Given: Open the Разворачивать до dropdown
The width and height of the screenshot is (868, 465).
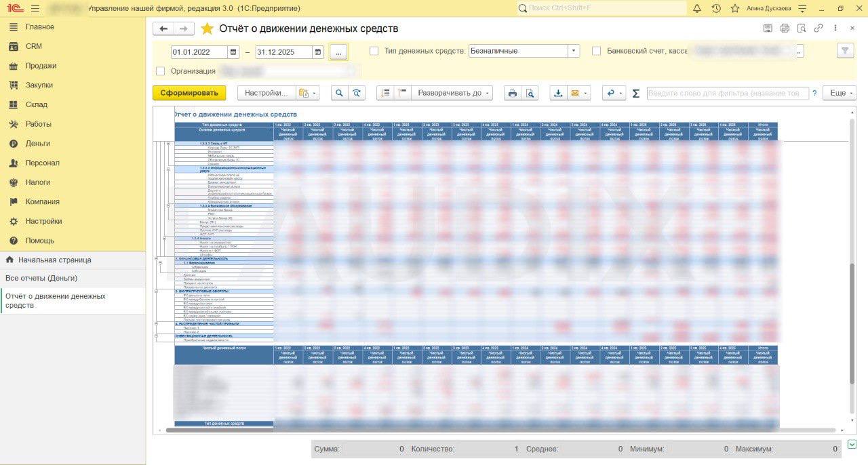Looking at the screenshot, I should (452, 93).
